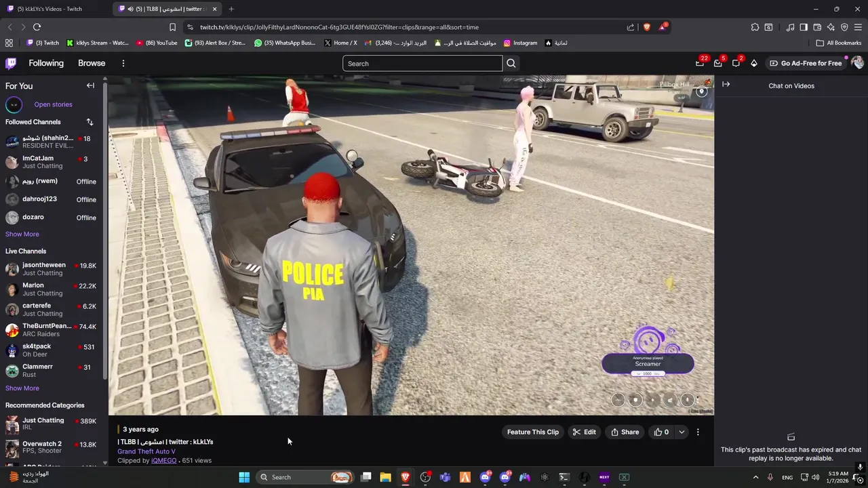
Task: Open Brave Wallet icon
Action: point(817,27)
